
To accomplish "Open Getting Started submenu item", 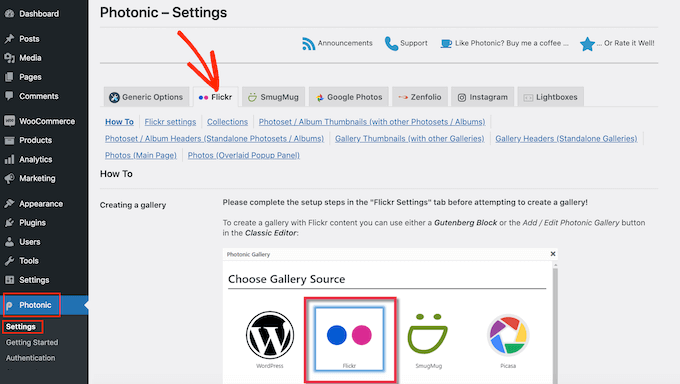I will click(x=32, y=342).
